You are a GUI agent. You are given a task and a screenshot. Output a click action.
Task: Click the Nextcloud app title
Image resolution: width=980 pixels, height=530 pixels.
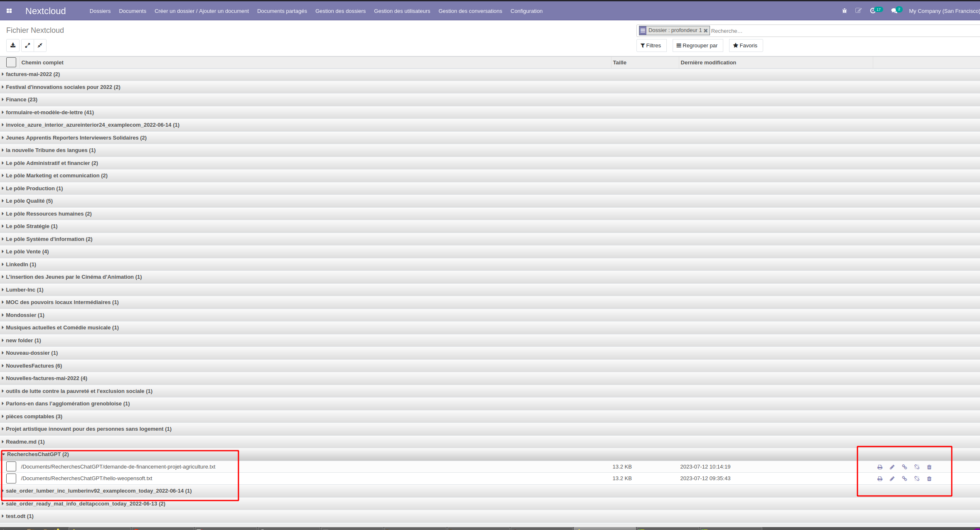coord(45,11)
